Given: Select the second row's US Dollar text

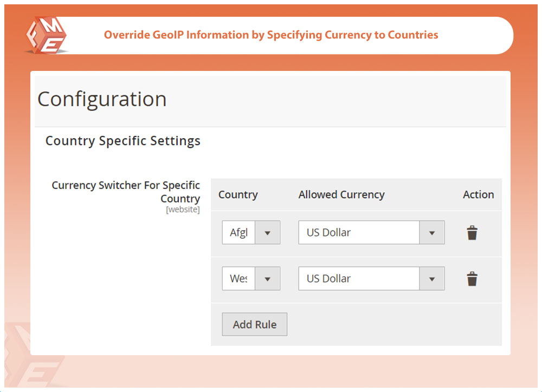Looking at the screenshot, I should pyautogui.click(x=329, y=279).
